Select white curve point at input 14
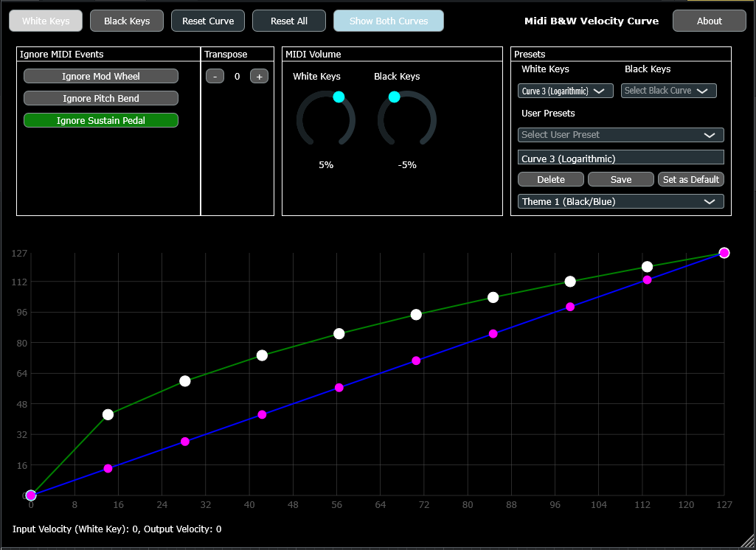 (x=108, y=414)
